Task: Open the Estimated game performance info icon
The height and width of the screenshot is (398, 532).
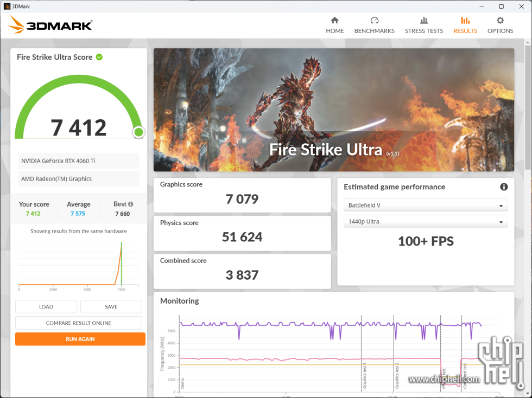Action: point(504,187)
